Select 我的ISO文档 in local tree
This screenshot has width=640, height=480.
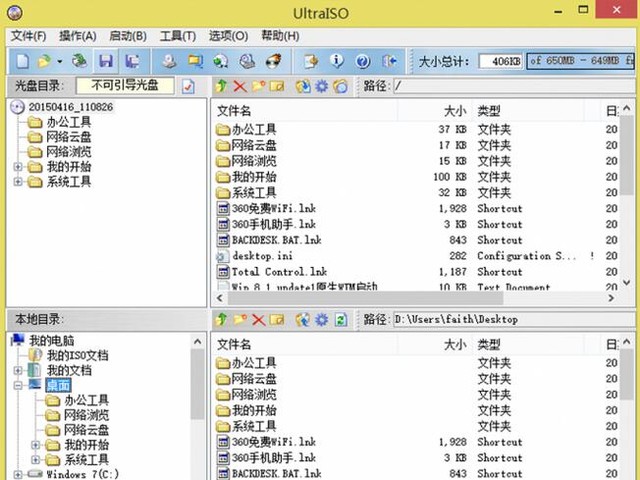[78, 356]
